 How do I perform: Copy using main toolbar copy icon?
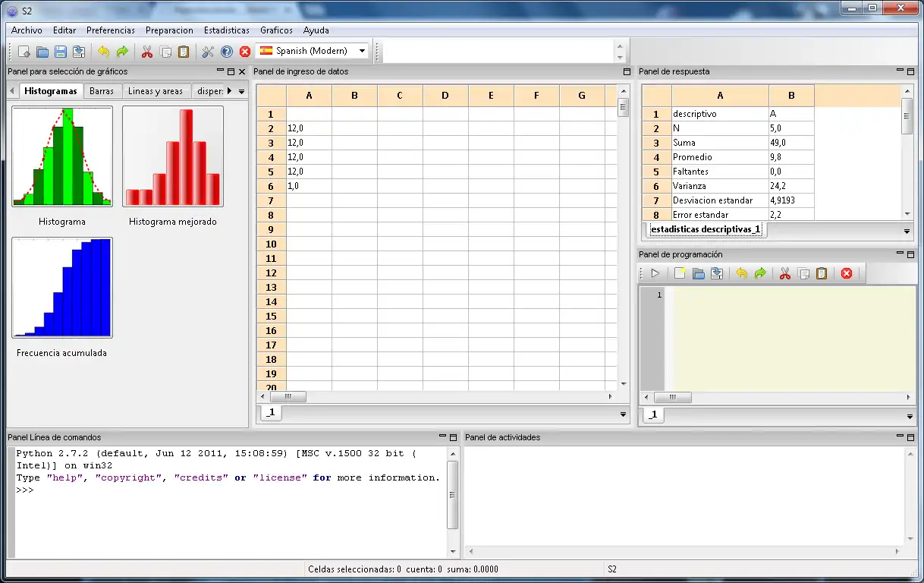pyautogui.click(x=165, y=52)
